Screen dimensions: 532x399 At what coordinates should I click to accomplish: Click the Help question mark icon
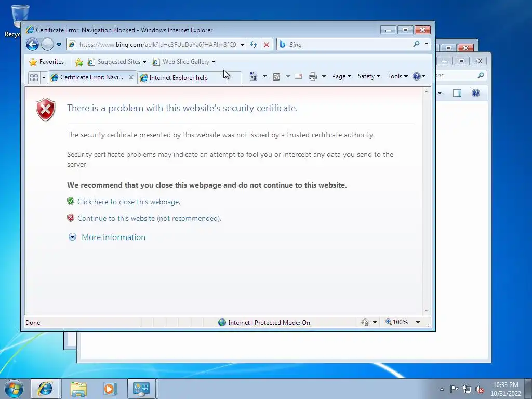(417, 76)
